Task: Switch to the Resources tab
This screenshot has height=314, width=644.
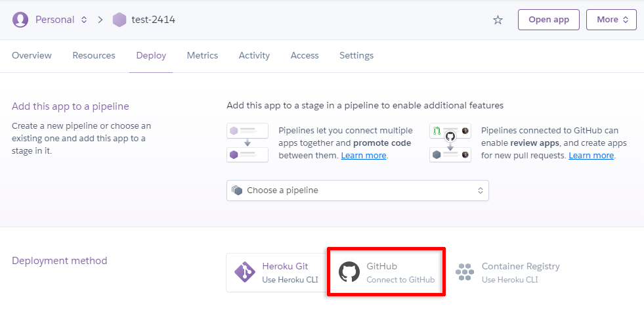Action: pos(94,55)
